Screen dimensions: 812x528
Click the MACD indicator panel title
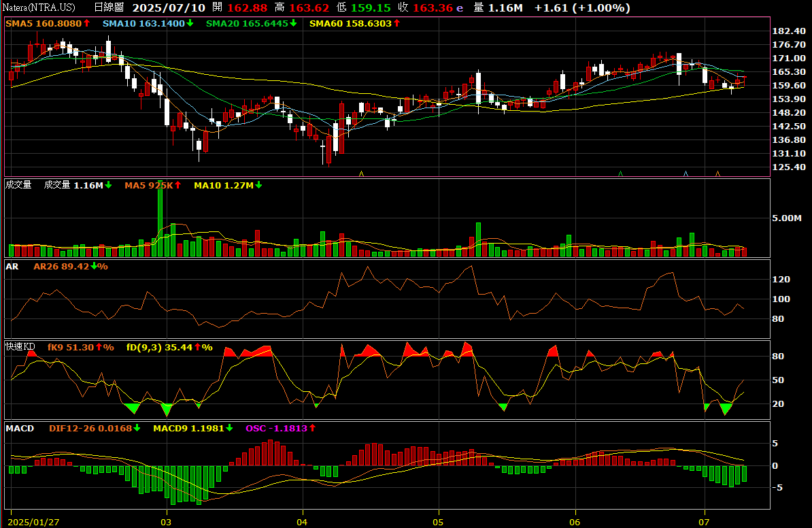coord(20,429)
